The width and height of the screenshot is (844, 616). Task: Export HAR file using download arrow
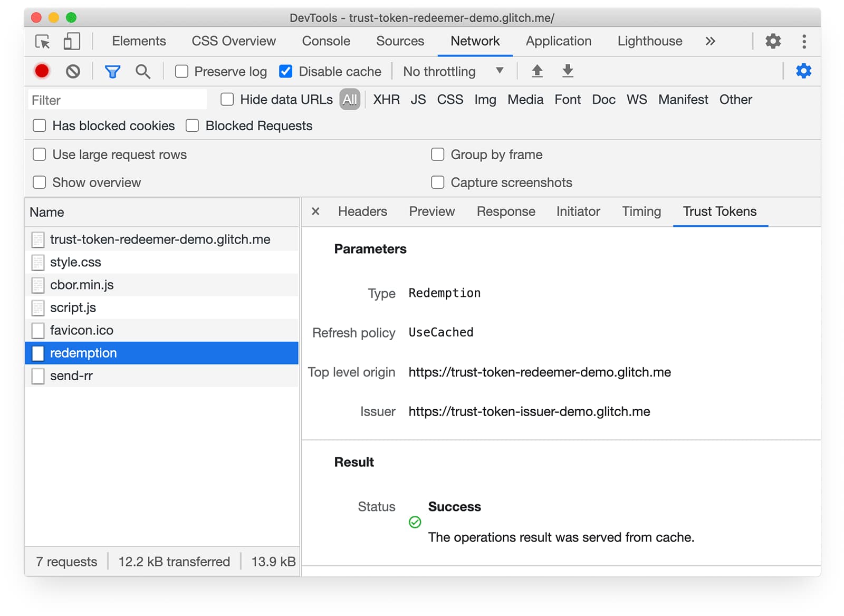coord(567,71)
